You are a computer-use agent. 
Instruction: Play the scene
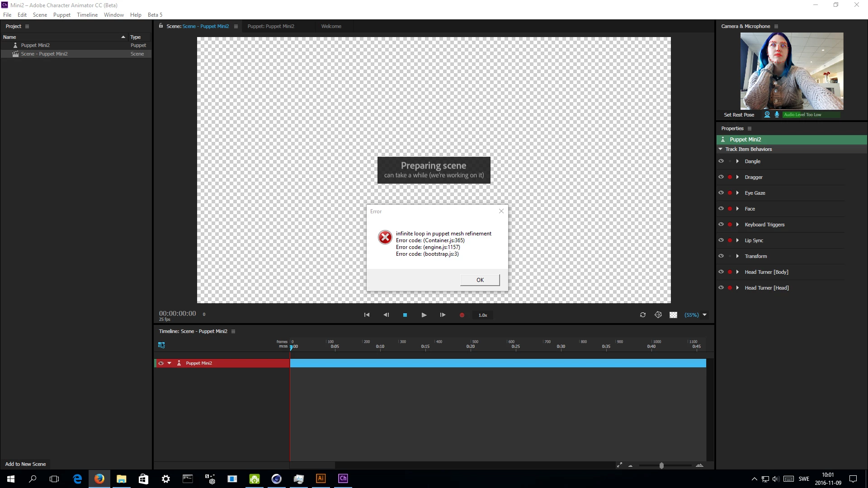pyautogui.click(x=424, y=315)
